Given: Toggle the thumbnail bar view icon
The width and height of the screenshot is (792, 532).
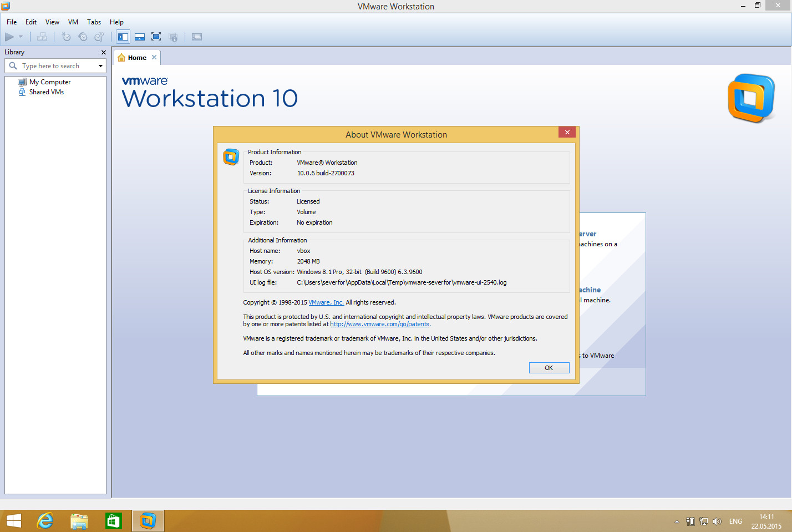Looking at the screenshot, I should tap(140, 37).
